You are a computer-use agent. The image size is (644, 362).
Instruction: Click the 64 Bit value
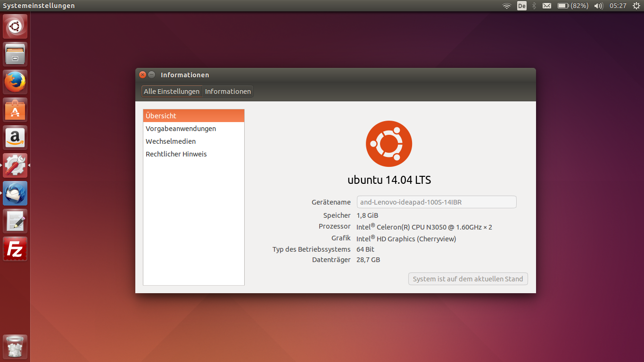point(365,249)
